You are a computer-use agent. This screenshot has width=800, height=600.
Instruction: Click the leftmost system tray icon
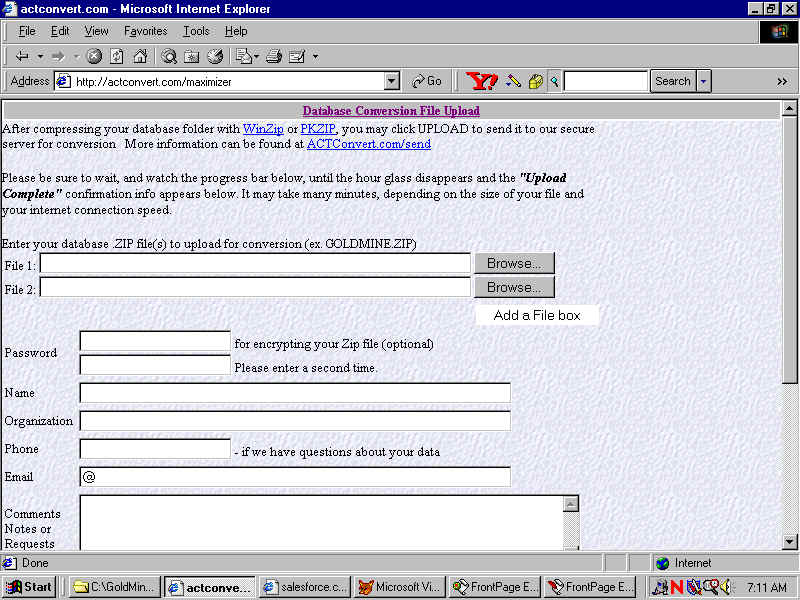(661, 587)
